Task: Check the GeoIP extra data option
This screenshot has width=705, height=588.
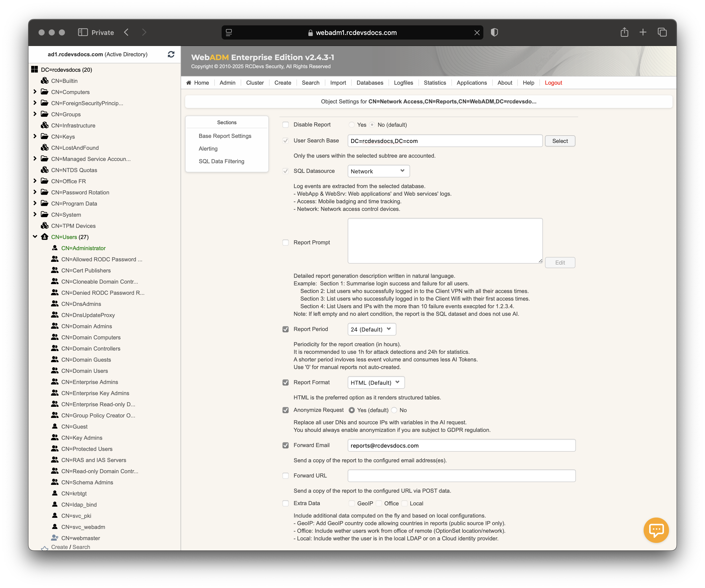Action: coord(351,503)
